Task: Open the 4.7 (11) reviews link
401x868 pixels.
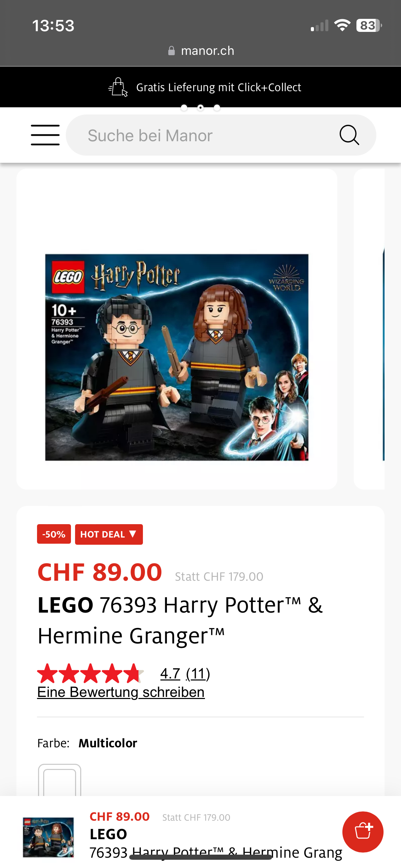Action: (x=185, y=674)
